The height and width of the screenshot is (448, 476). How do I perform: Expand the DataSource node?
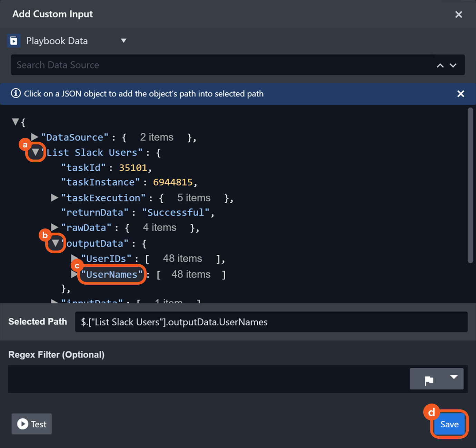click(34, 137)
